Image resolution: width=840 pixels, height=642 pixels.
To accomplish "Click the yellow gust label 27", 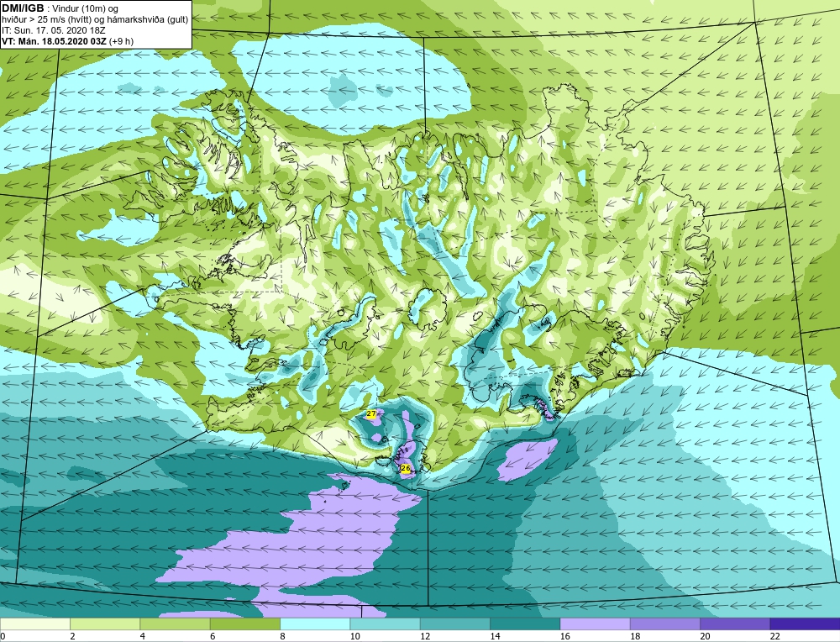I will [370, 413].
